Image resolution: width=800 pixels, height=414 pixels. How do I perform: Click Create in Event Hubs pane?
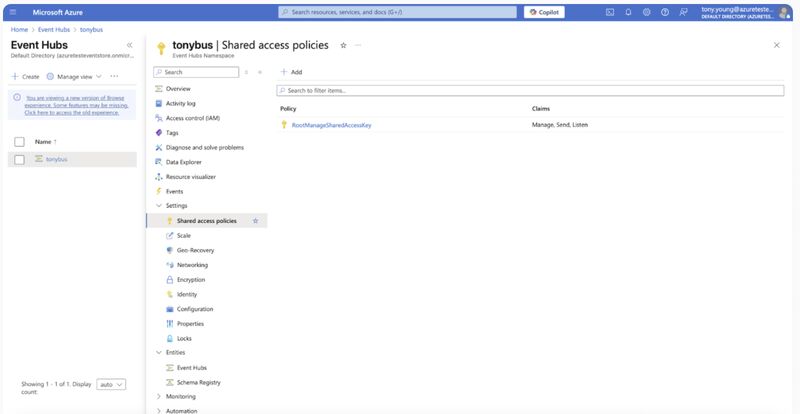coord(26,77)
